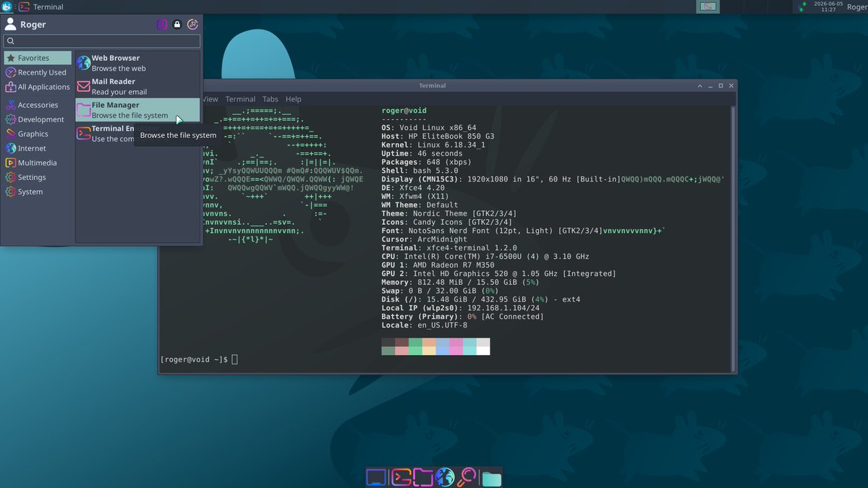Click the Roger user name in menu header
Viewport: 868px width, 488px height.
(33, 25)
